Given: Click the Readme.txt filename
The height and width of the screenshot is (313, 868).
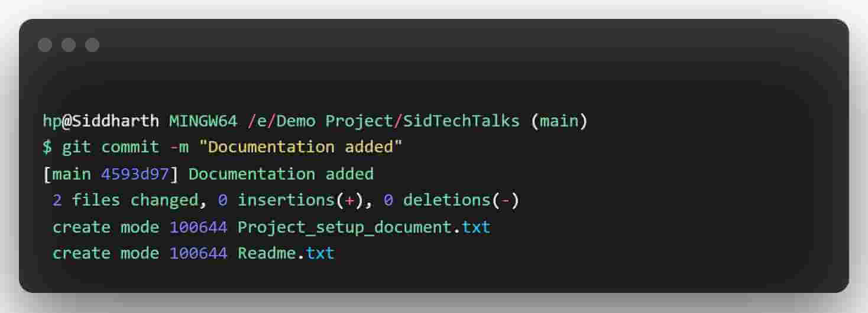Looking at the screenshot, I should click(x=286, y=253).
